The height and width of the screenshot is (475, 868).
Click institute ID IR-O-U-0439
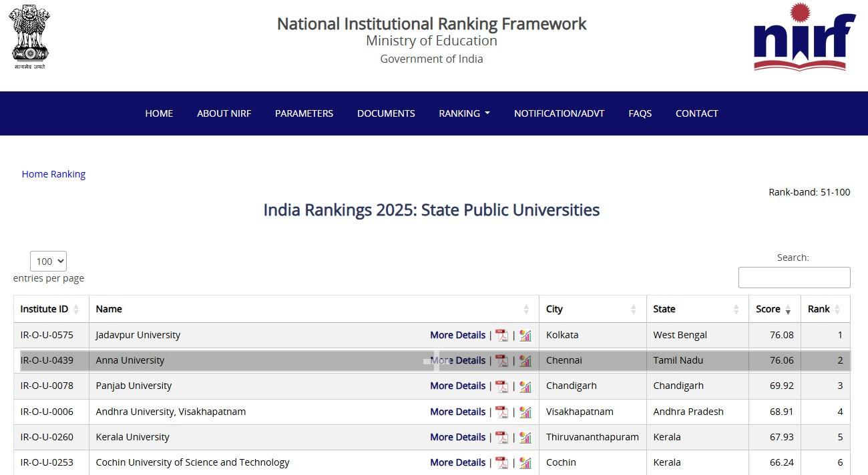(47, 360)
